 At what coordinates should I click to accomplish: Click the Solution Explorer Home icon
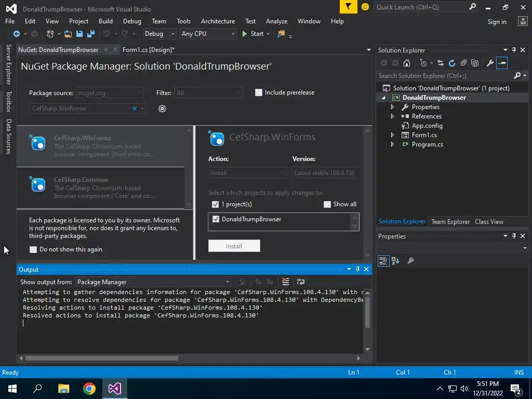pos(406,63)
